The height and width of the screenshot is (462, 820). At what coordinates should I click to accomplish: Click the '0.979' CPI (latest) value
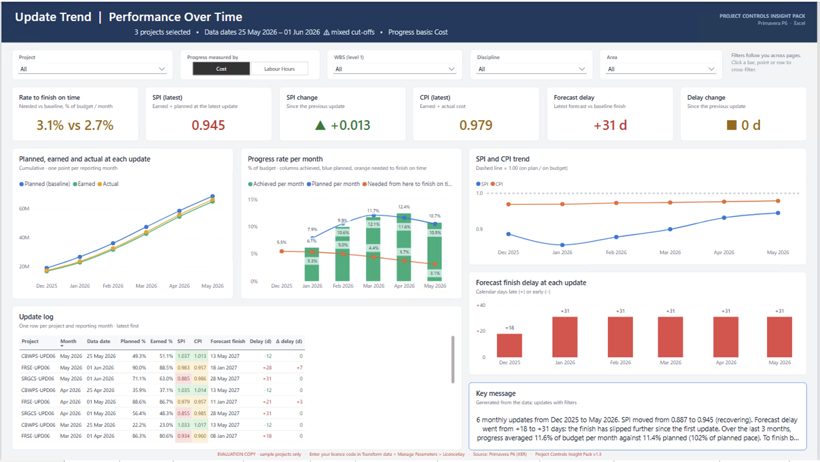pyautogui.click(x=476, y=125)
